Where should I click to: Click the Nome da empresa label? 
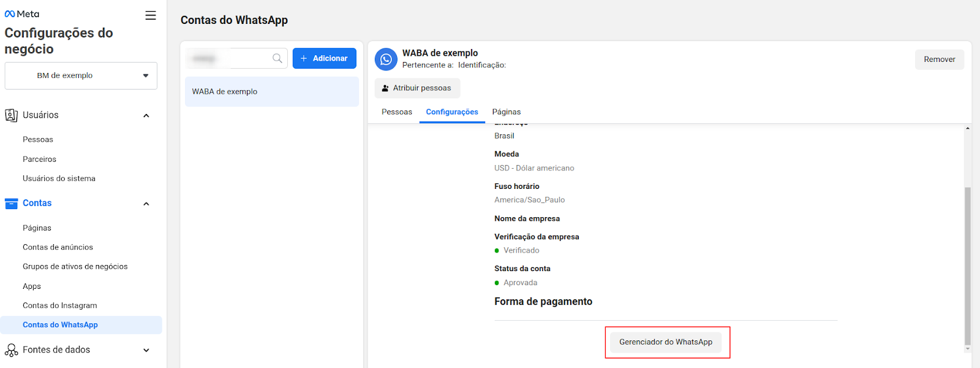527,218
